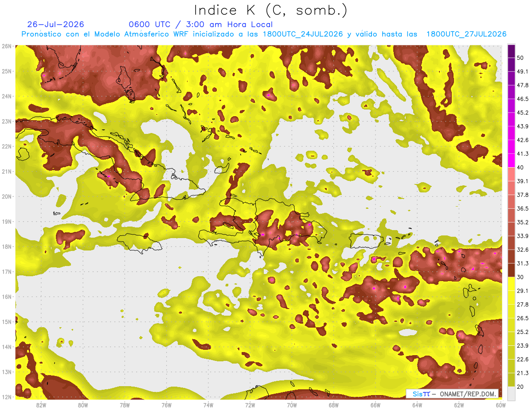Click the longitude axis label "78W"
The image size is (532, 411).
(x=125, y=405)
